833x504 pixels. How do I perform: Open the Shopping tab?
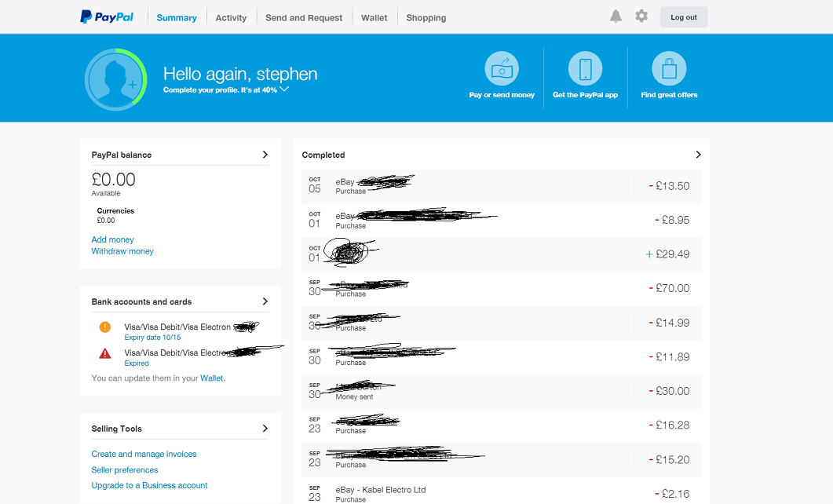click(x=426, y=17)
